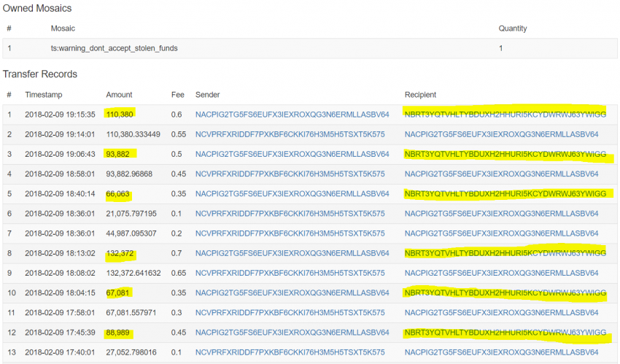620x364 pixels.
Task: Open recipient address of the 17:40:01 transfer
Action: [501, 352]
